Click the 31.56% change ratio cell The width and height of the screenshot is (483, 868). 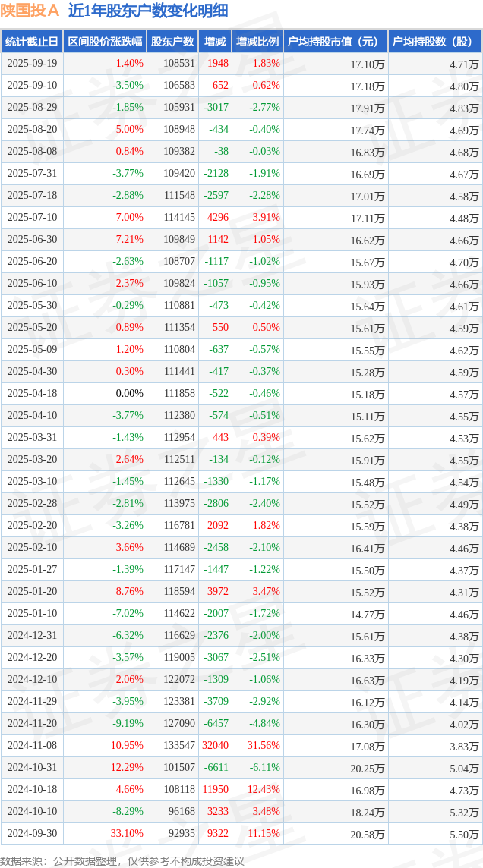264,746
